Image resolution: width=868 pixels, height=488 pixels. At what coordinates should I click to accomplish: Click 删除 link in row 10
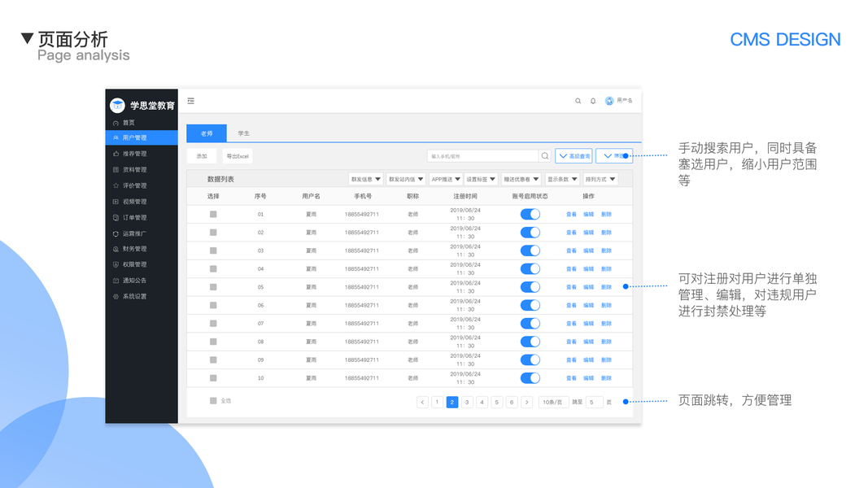[606, 378]
